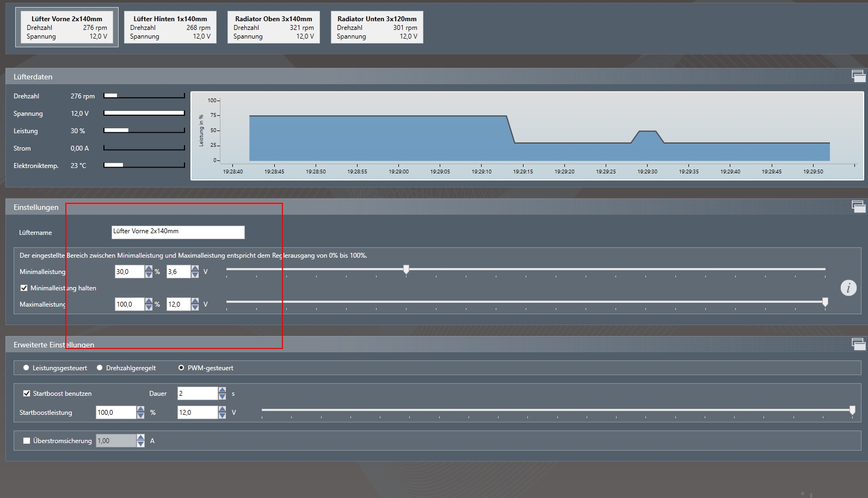The height and width of the screenshot is (498, 868).
Task: Collapse the Lüfterdaten panel using its header icon
Action: pos(858,77)
